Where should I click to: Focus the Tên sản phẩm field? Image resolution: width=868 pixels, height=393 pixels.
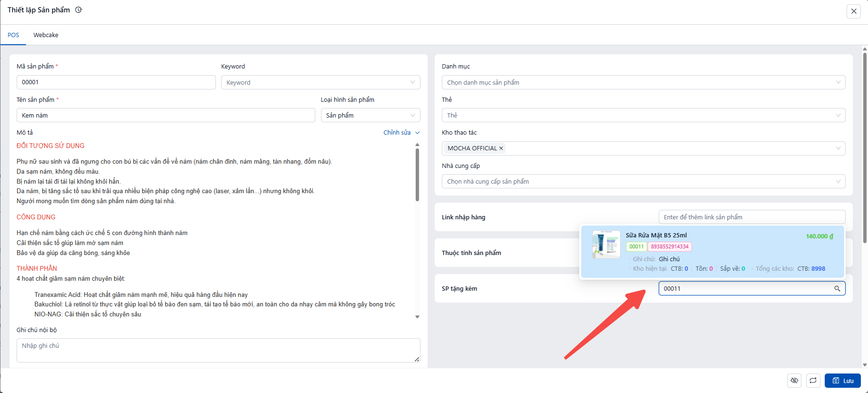[166, 115]
